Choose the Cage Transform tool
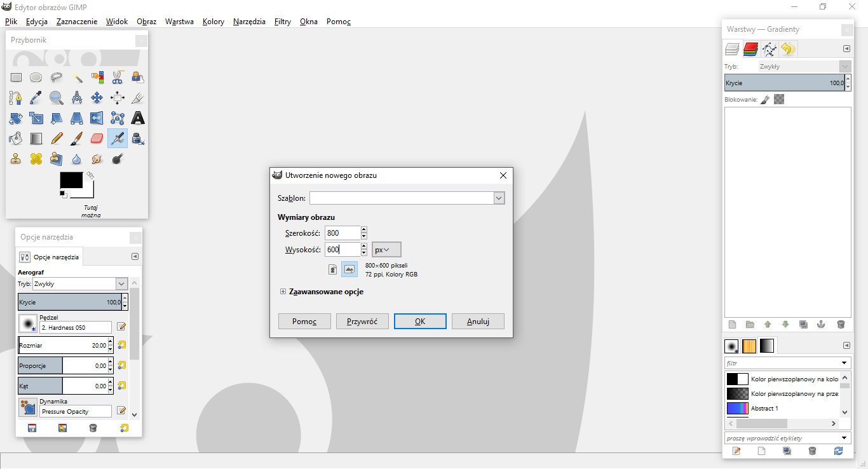Image resolution: width=868 pixels, height=469 pixels. 118,118
